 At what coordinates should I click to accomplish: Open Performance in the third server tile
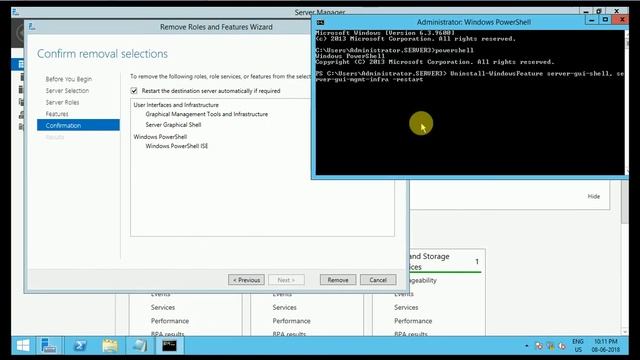point(413,321)
